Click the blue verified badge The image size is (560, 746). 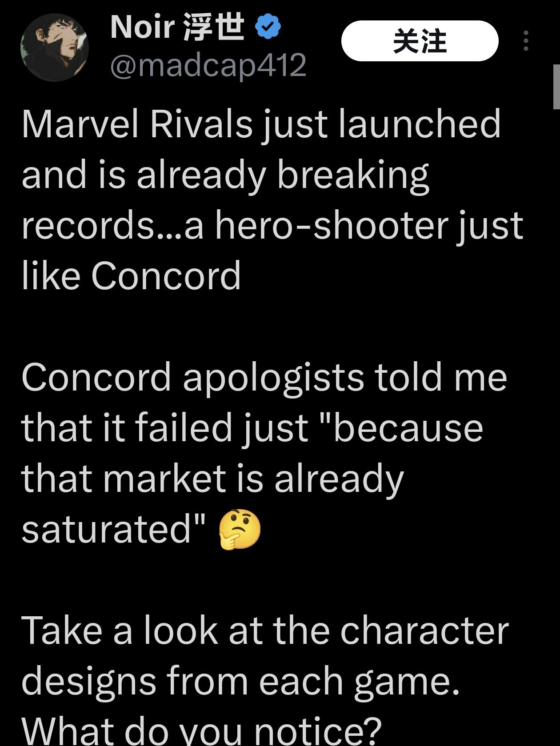268,27
